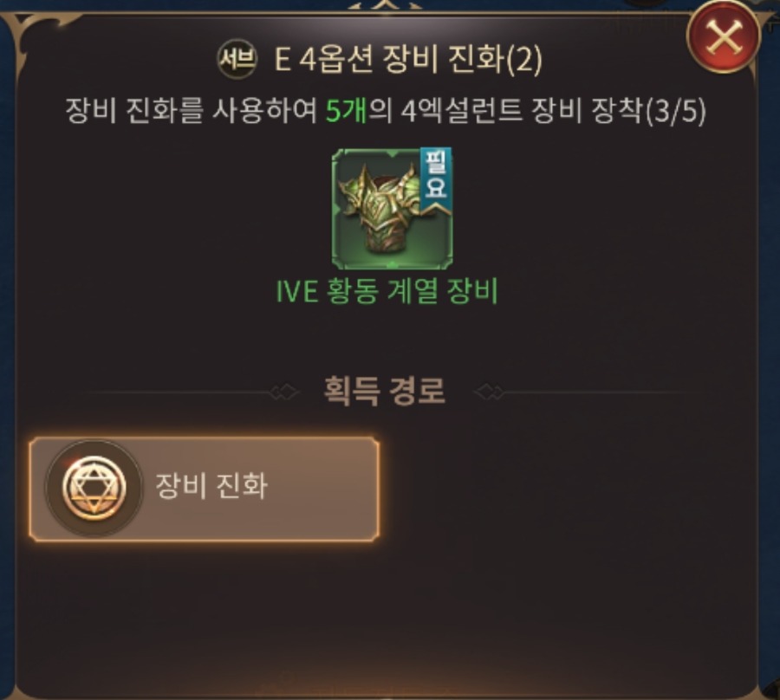Click the 획득 경로 section heading
The height and width of the screenshot is (700, 780).
coord(385,391)
